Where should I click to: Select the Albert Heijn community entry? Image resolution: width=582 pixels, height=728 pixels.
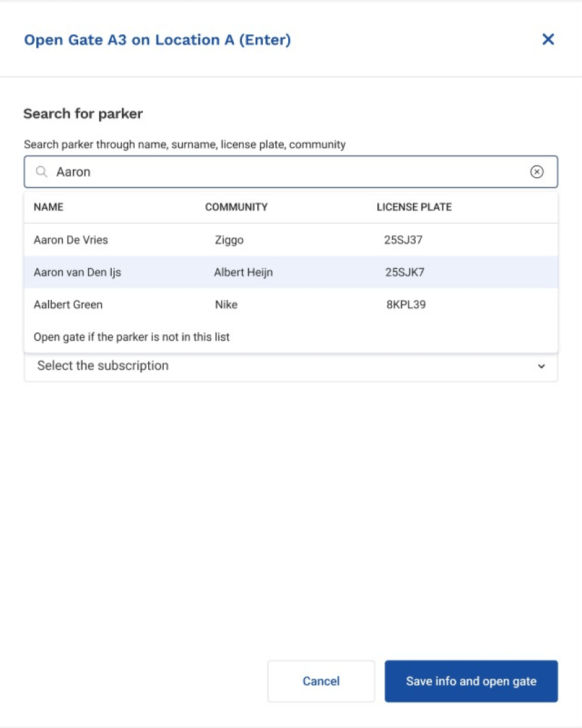coord(243,272)
